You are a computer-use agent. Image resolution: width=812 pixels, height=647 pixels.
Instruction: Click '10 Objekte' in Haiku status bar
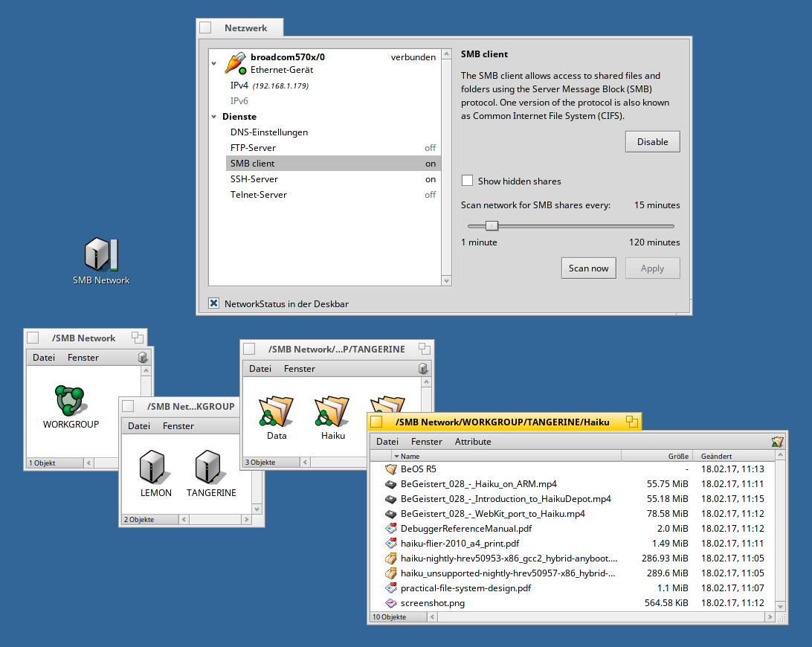pyautogui.click(x=390, y=617)
